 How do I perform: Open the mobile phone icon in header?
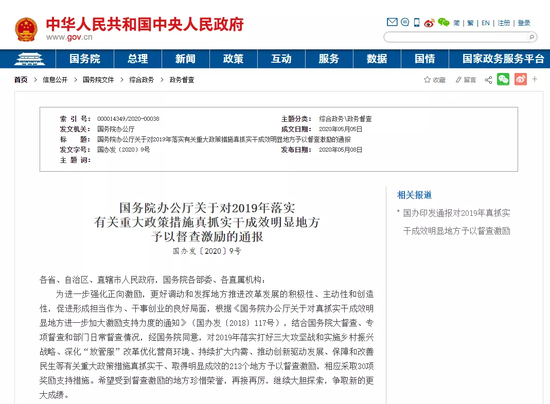[x=416, y=22]
